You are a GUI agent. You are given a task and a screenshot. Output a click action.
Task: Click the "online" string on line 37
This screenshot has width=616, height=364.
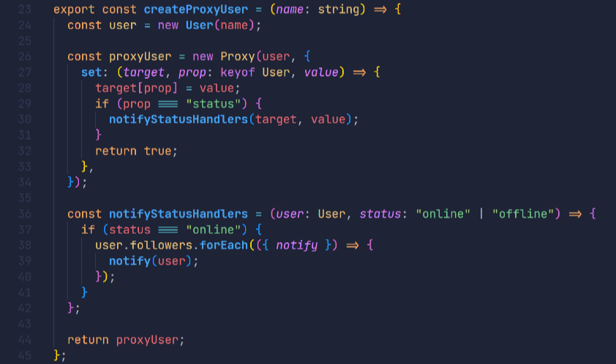coord(213,230)
